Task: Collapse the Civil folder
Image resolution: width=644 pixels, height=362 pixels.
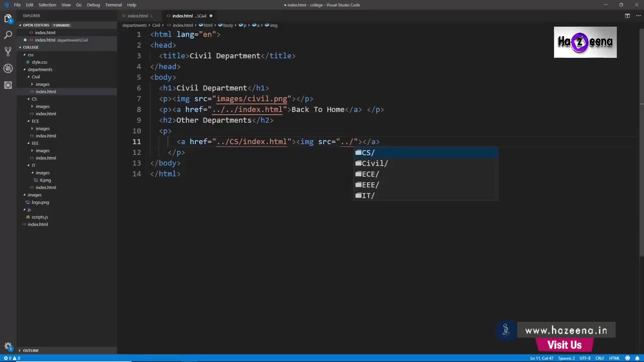Action: [35, 77]
